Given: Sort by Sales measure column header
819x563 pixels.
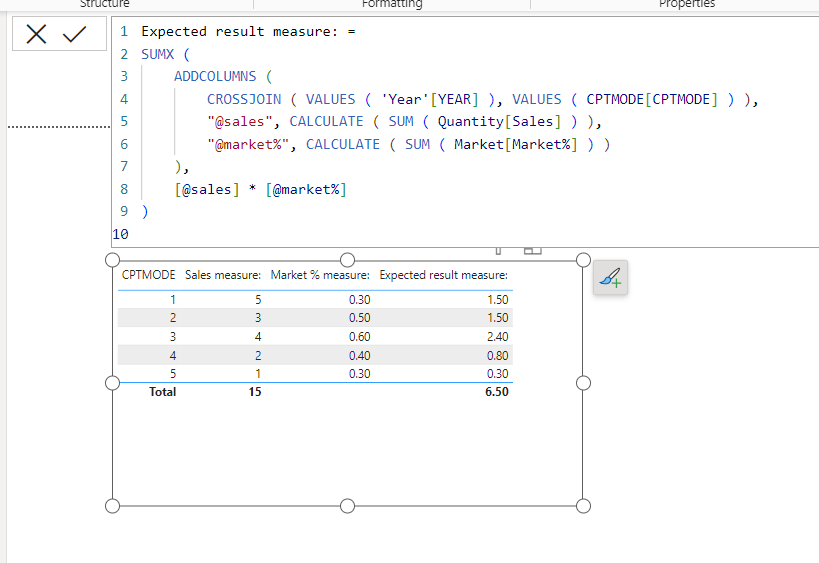Looking at the screenshot, I should point(223,275).
